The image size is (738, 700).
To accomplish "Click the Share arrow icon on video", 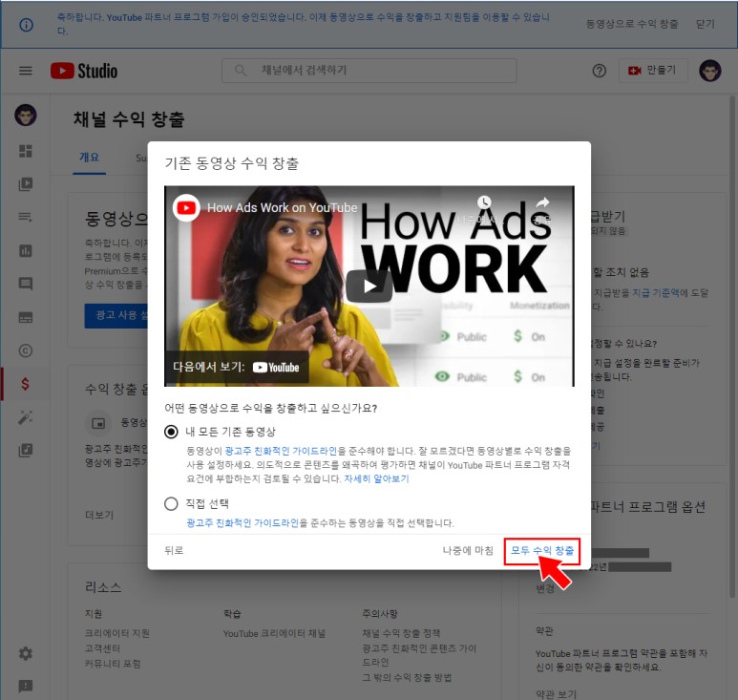I will [x=542, y=202].
